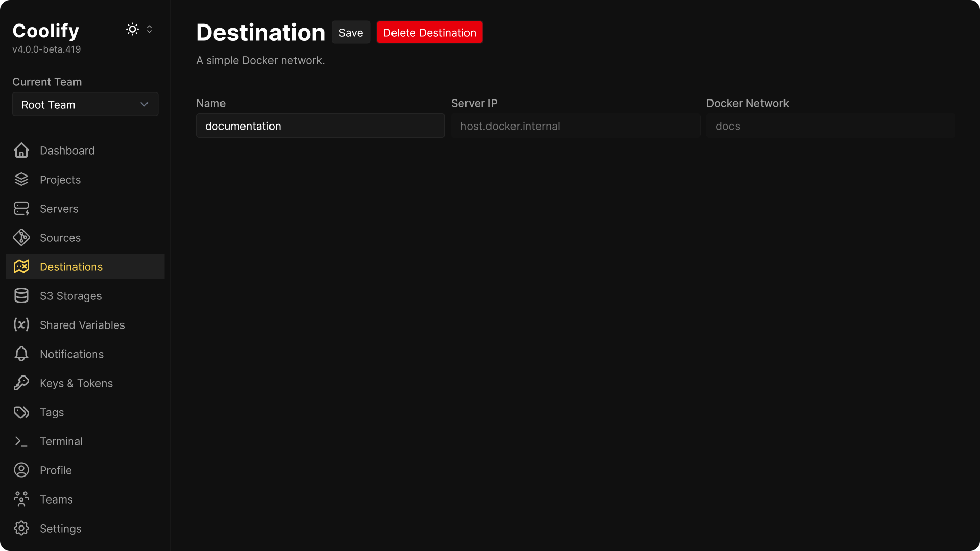Open Projects via the stacked layers icon
Image resolution: width=980 pixels, height=551 pixels.
pos(21,179)
